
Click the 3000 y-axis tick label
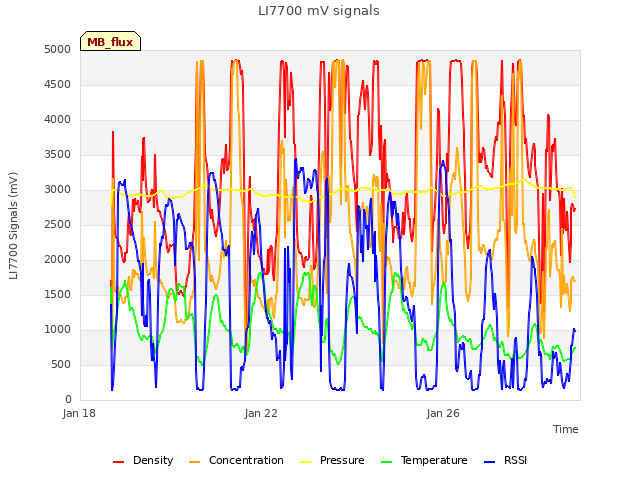[58, 190]
